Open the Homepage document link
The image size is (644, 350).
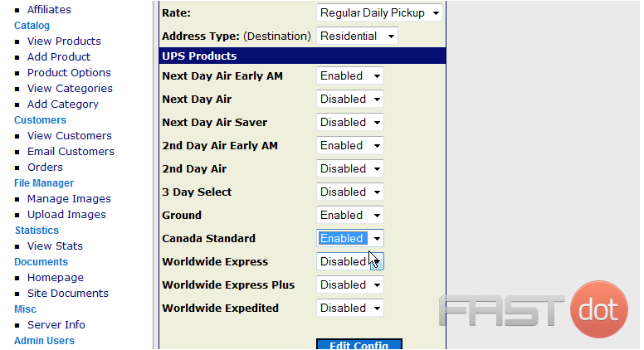pos(56,277)
